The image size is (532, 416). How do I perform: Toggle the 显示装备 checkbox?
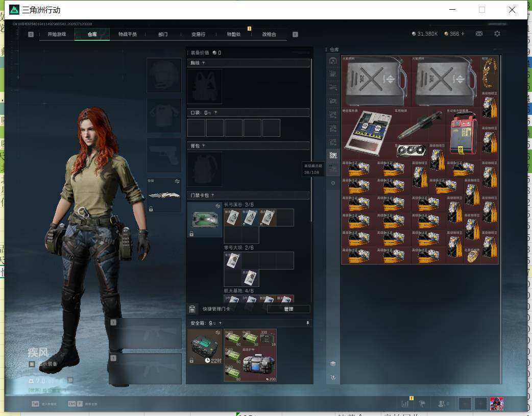click(x=32, y=364)
